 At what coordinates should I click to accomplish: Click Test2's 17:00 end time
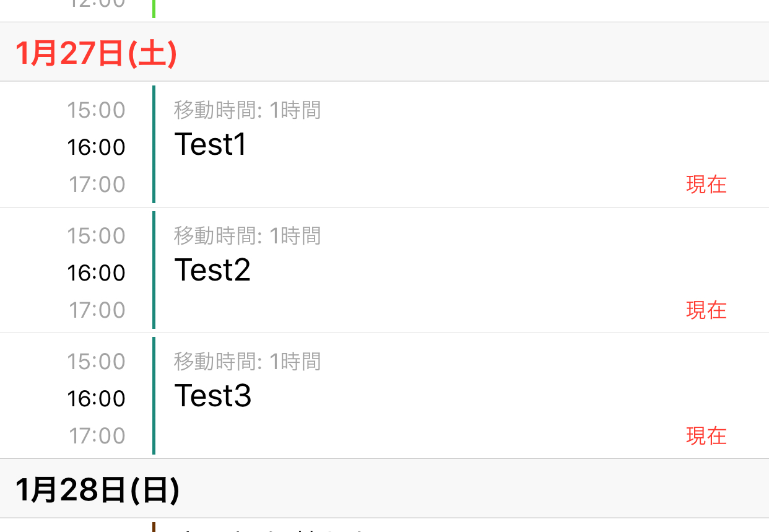[x=97, y=310]
